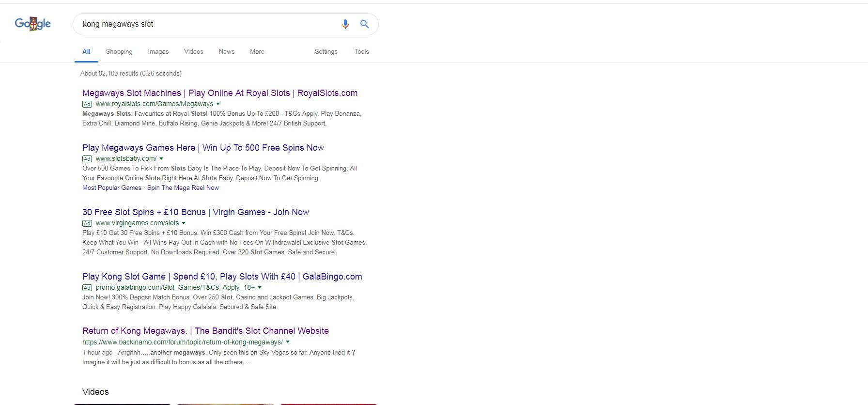Open the More search categories menu

[x=257, y=52]
